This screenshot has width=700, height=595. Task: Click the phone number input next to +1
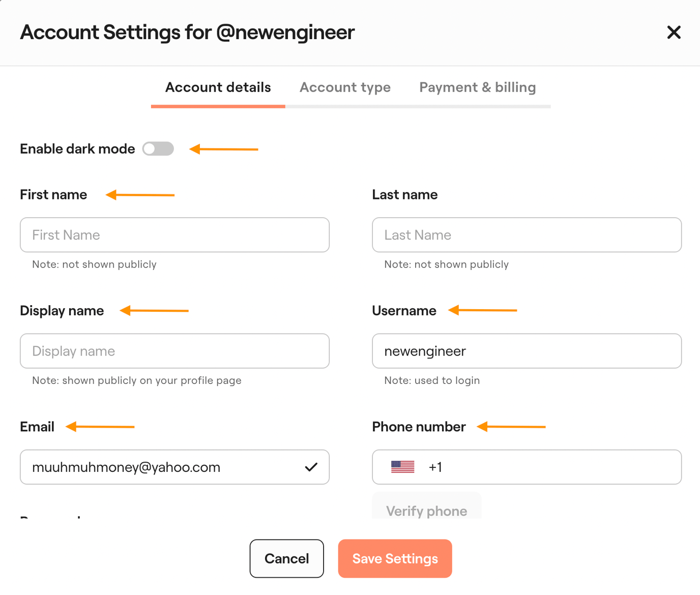[x=534, y=467]
